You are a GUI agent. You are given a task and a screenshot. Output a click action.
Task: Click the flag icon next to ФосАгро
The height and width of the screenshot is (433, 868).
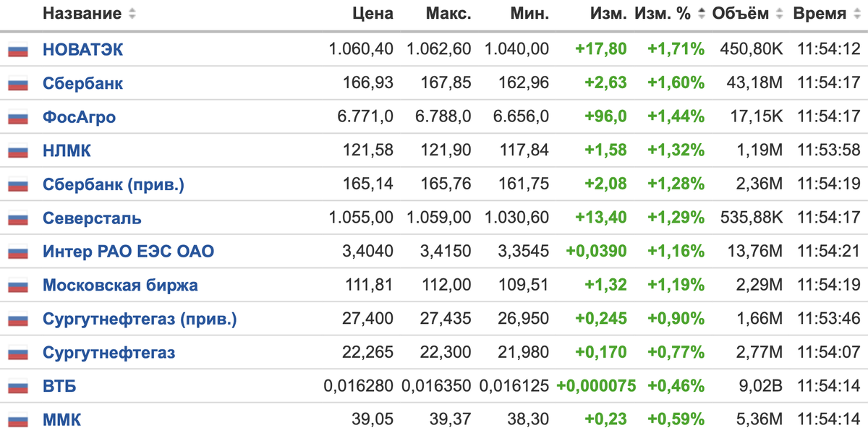pyautogui.click(x=18, y=118)
